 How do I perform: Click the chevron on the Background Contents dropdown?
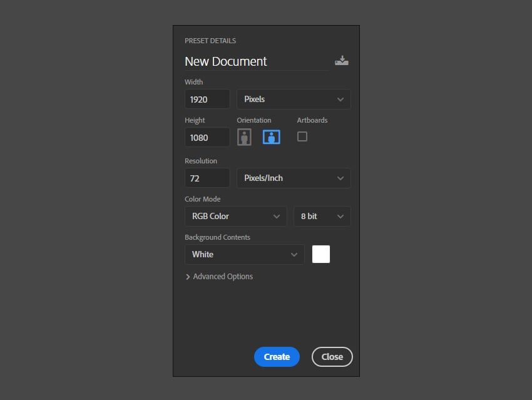(x=294, y=254)
